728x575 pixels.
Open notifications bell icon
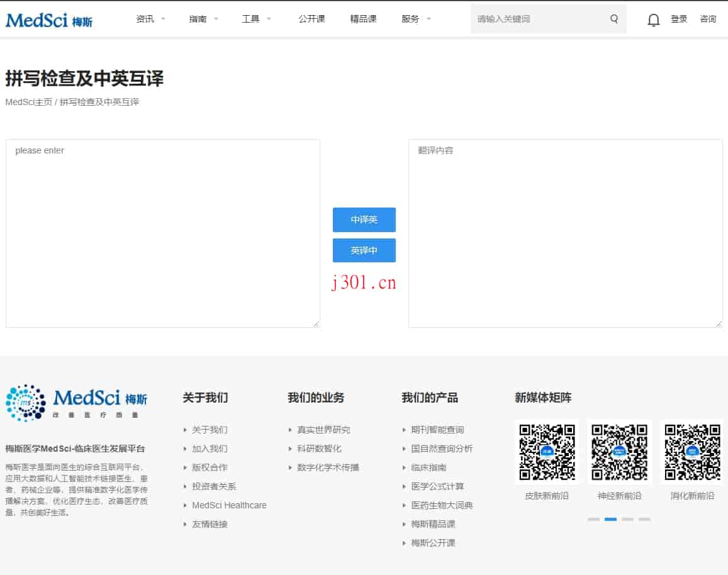[x=653, y=20]
